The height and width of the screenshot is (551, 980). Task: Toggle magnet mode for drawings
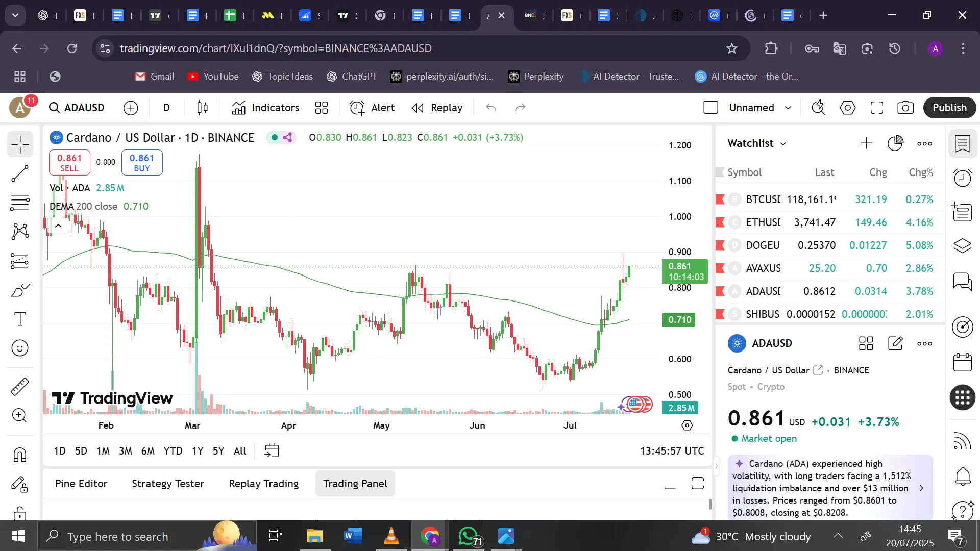tap(20, 455)
